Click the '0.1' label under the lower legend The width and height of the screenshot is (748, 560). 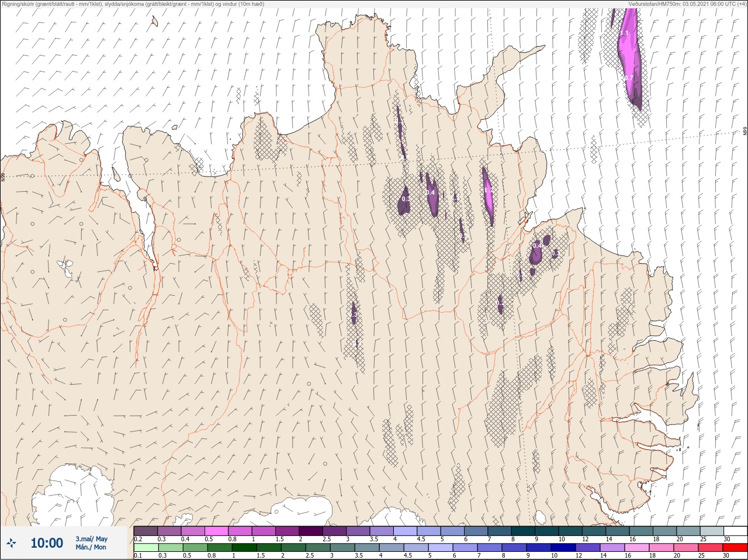pyautogui.click(x=138, y=556)
